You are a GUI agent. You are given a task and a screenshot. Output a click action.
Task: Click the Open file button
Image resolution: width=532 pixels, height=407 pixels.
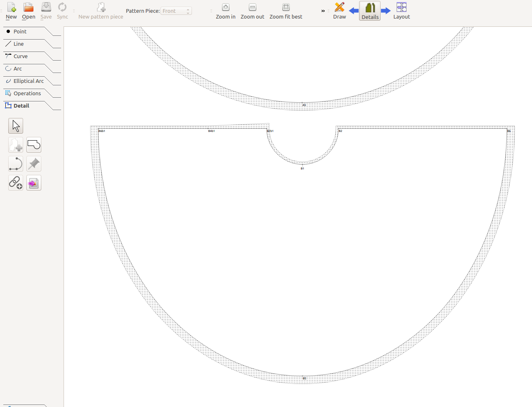(28, 11)
